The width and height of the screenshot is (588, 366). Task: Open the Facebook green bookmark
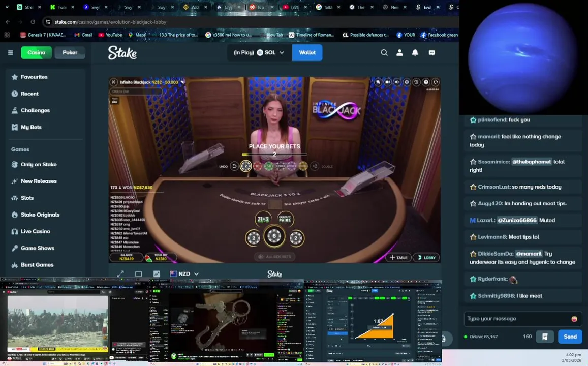(439, 35)
